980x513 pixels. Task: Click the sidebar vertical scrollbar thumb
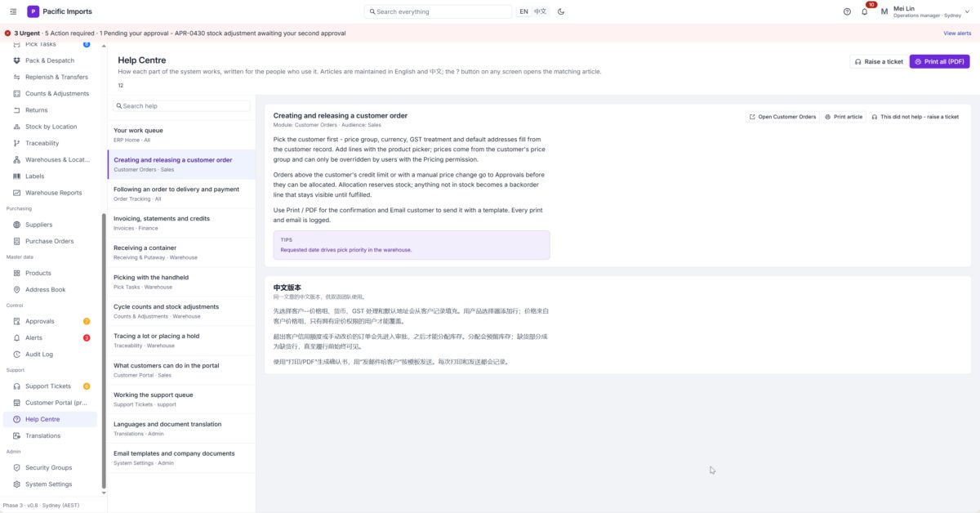point(104,350)
